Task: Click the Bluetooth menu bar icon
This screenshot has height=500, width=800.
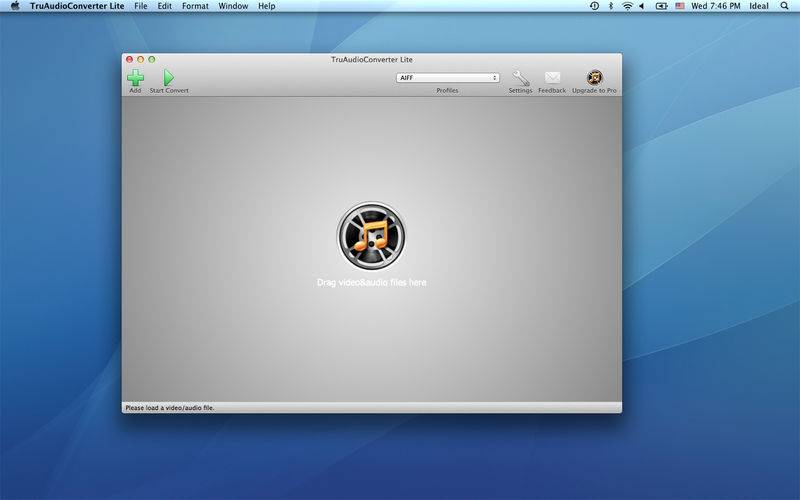Action: point(611,6)
